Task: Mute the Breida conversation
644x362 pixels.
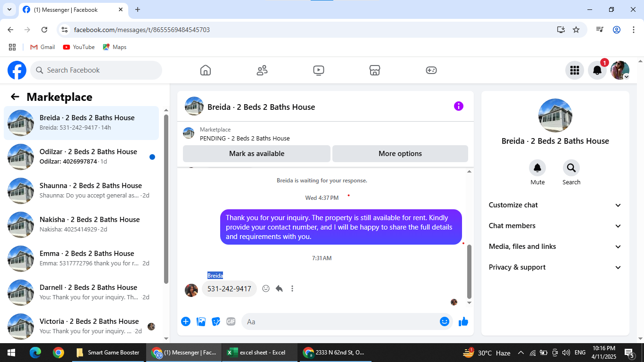Action: tap(537, 168)
